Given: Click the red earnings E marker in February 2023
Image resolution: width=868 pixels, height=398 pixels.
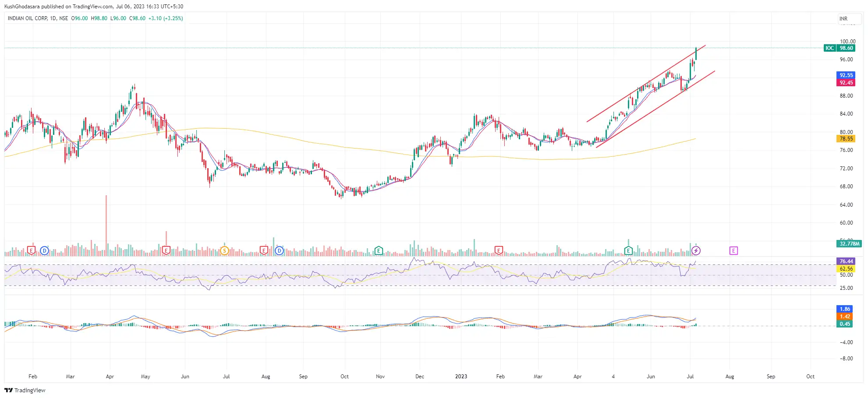Looking at the screenshot, I should coord(498,250).
